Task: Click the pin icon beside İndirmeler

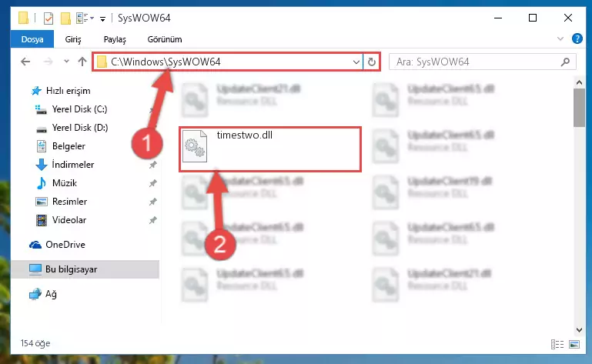Action: [152, 165]
